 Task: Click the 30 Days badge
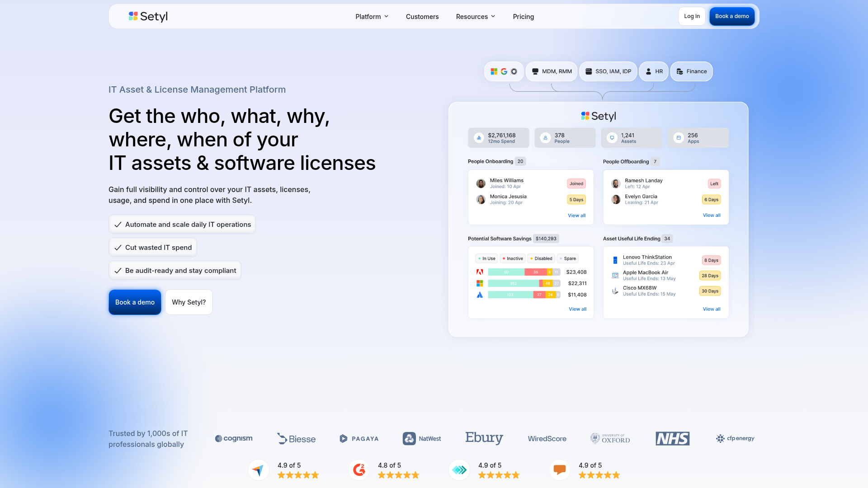pos(710,291)
